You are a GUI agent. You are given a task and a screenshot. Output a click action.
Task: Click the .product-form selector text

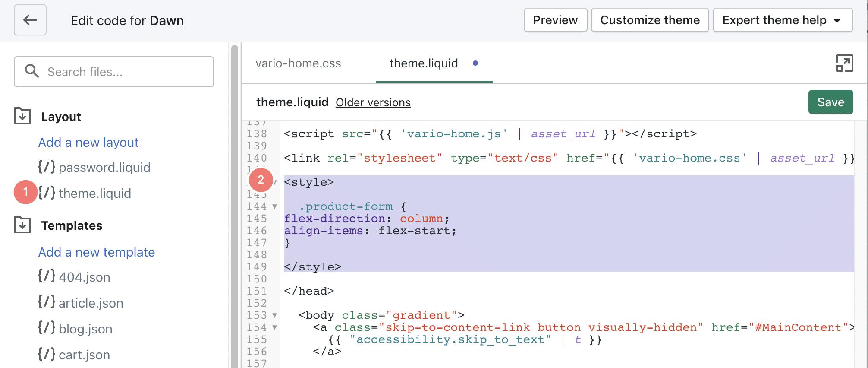pyautogui.click(x=346, y=206)
